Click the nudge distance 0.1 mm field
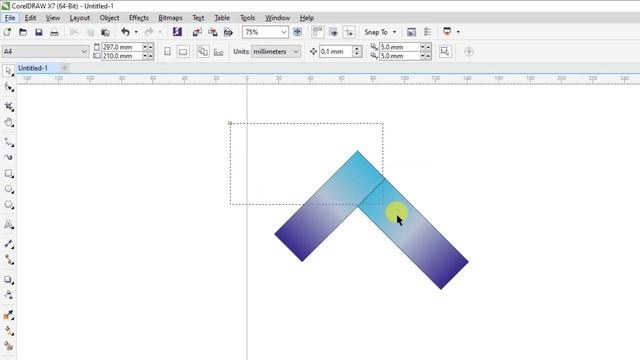The image size is (640, 360). coord(336,51)
